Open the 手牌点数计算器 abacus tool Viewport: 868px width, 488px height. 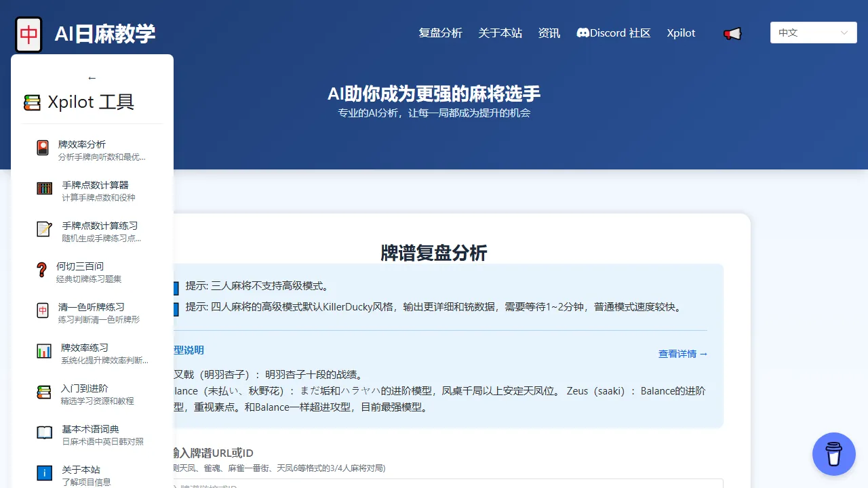(x=91, y=190)
